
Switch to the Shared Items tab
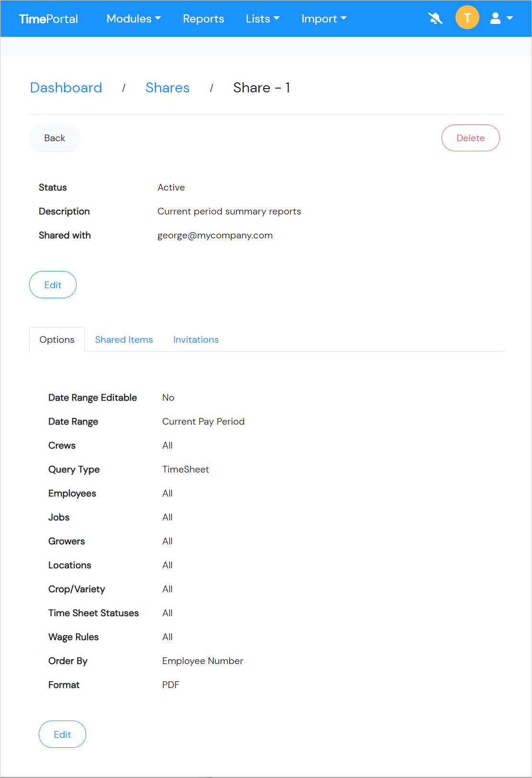124,339
